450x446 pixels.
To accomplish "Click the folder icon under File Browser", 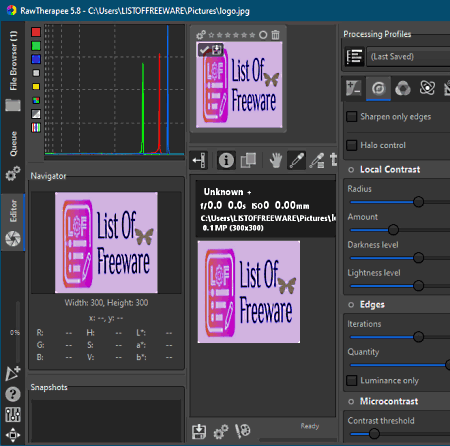I will click(13, 105).
